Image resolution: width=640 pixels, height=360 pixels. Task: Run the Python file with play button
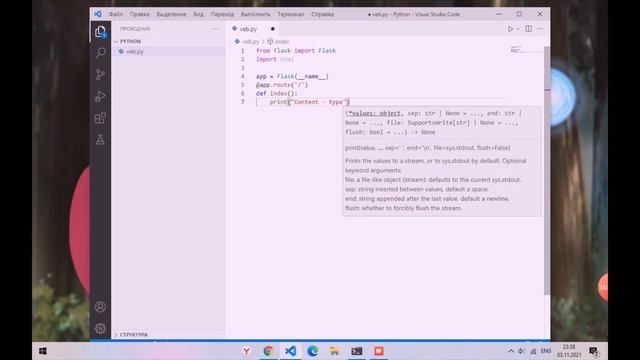510,29
